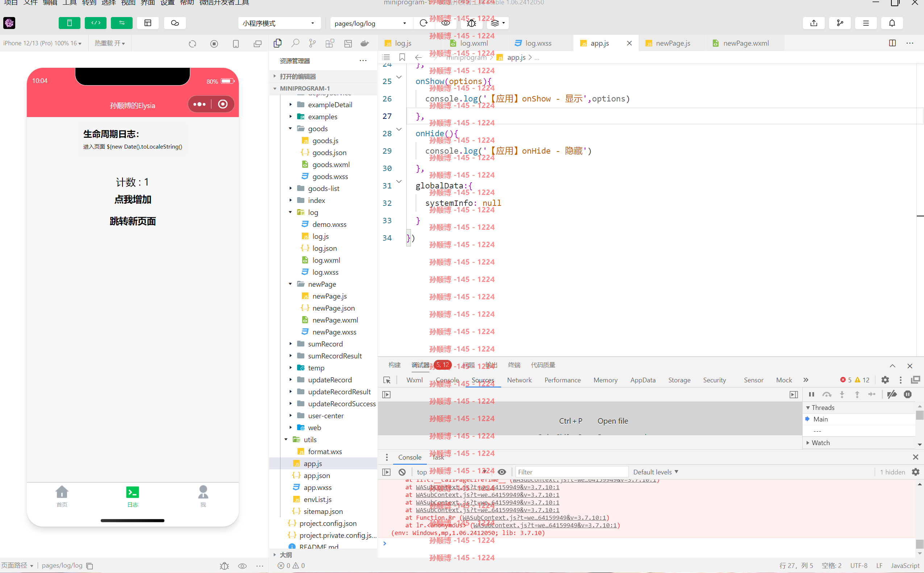Screen dimensions: 924x573
Task: Click the split editor icon
Action: click(892, 43)
